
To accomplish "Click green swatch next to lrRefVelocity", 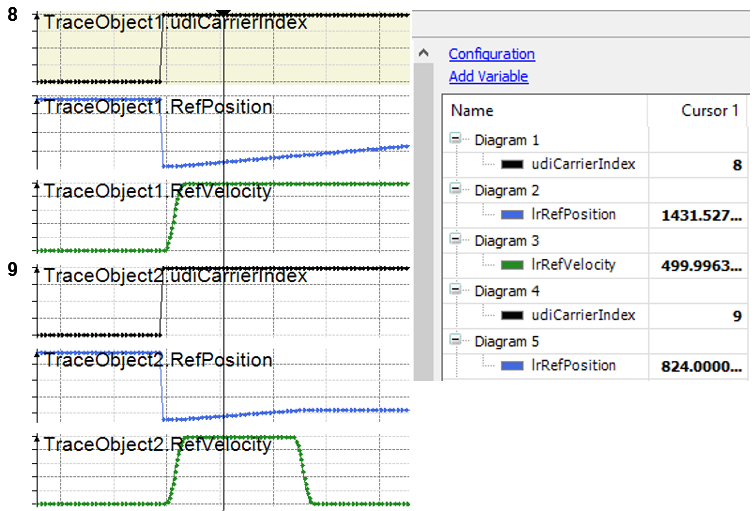I will (513, 265).
